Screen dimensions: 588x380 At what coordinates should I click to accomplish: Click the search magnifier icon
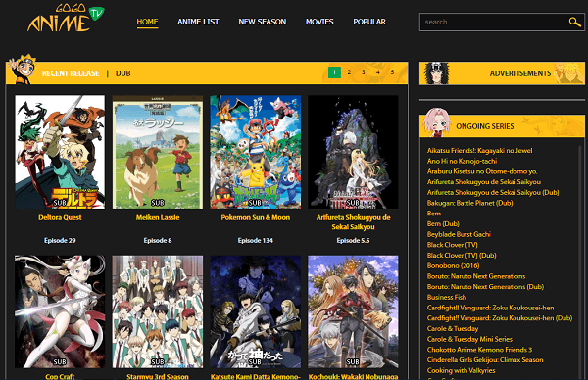(574, 22)
